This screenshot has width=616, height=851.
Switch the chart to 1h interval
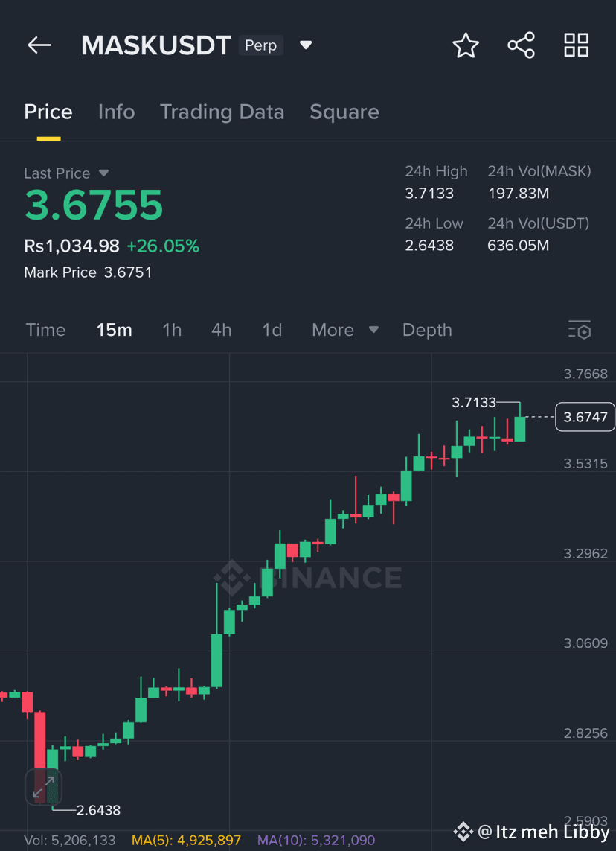(172, 329)
